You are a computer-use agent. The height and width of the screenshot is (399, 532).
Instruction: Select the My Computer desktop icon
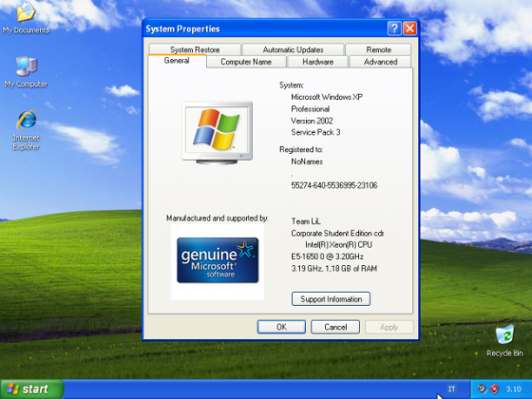26,72
